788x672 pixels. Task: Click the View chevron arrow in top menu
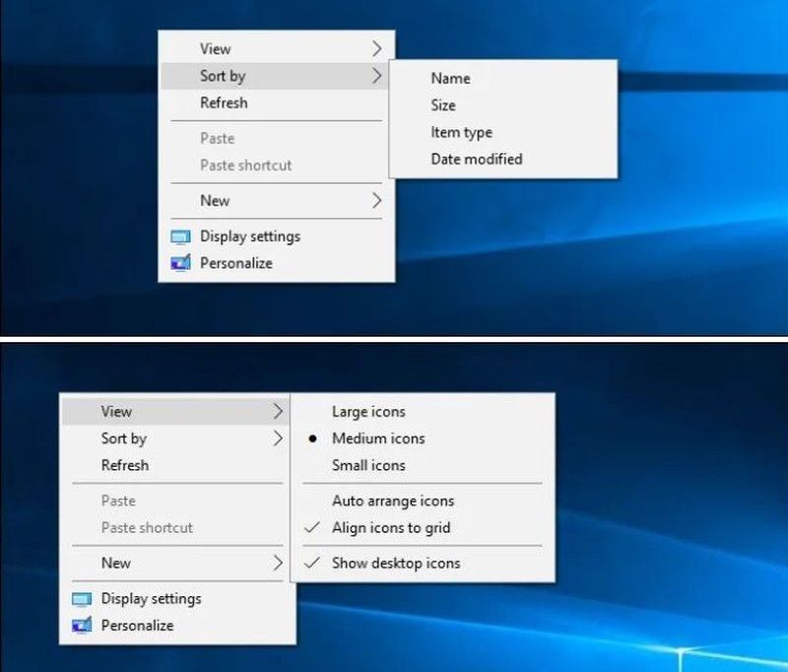tap(377, 48)
